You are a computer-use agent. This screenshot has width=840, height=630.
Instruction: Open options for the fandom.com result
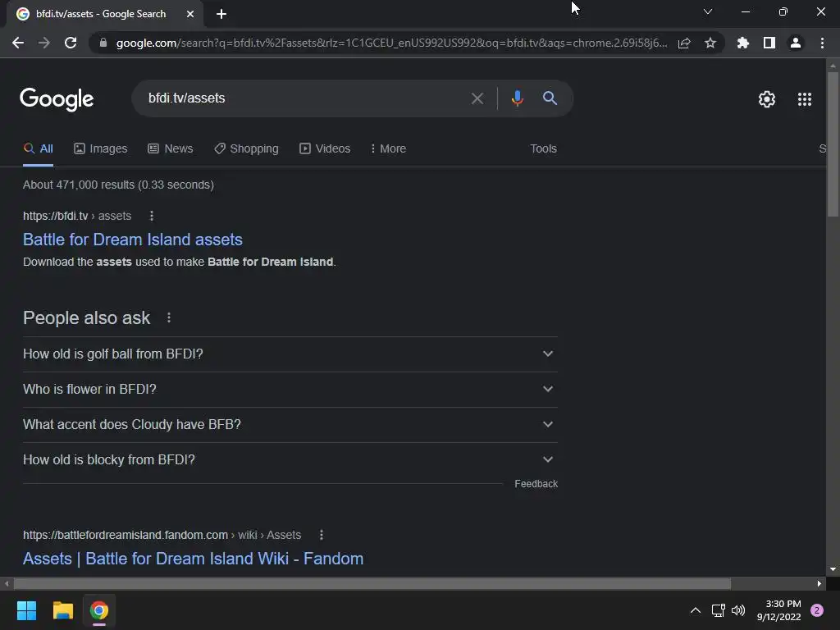point(322,535)
